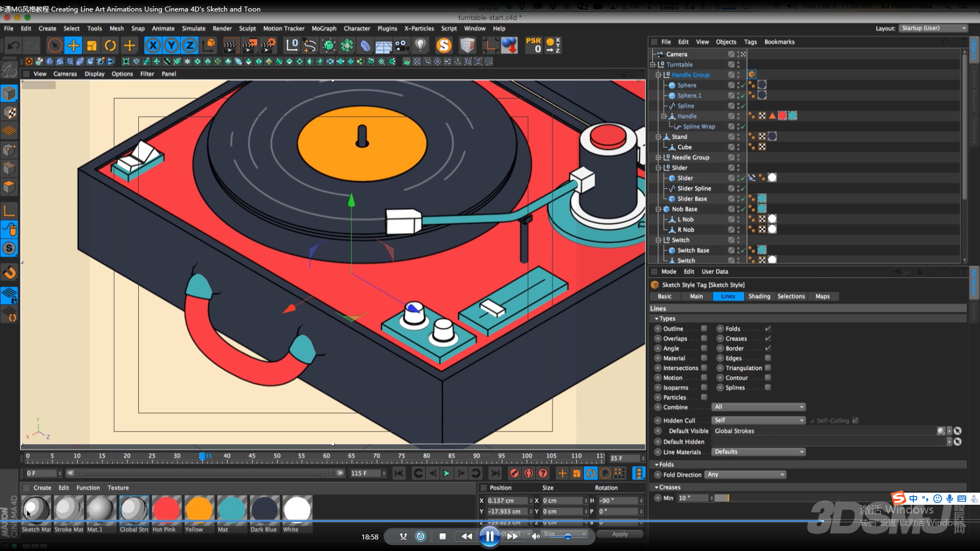Click the Creases Min angle slider
980x551 pixels.
(722, 498)
